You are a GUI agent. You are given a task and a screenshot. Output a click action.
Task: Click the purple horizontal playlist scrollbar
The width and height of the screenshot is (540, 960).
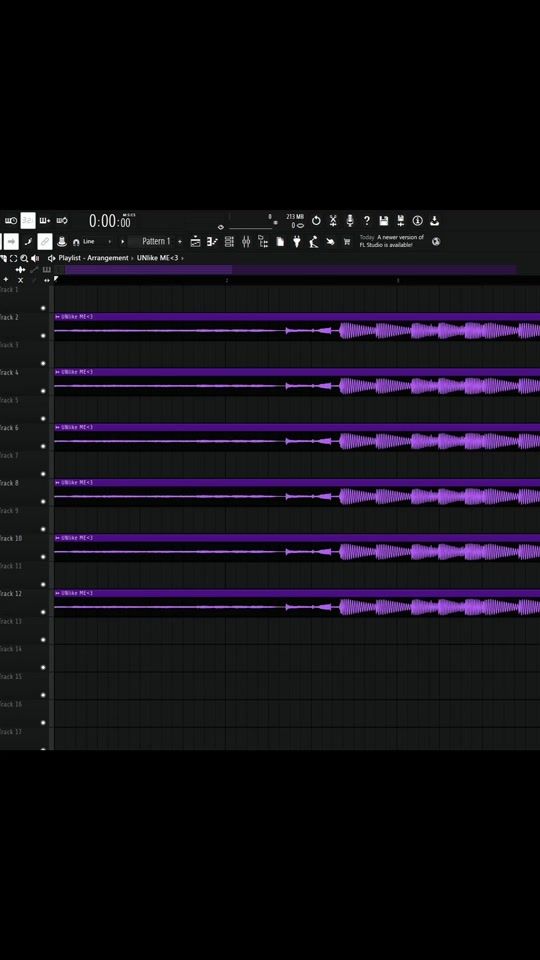(148, 269)
